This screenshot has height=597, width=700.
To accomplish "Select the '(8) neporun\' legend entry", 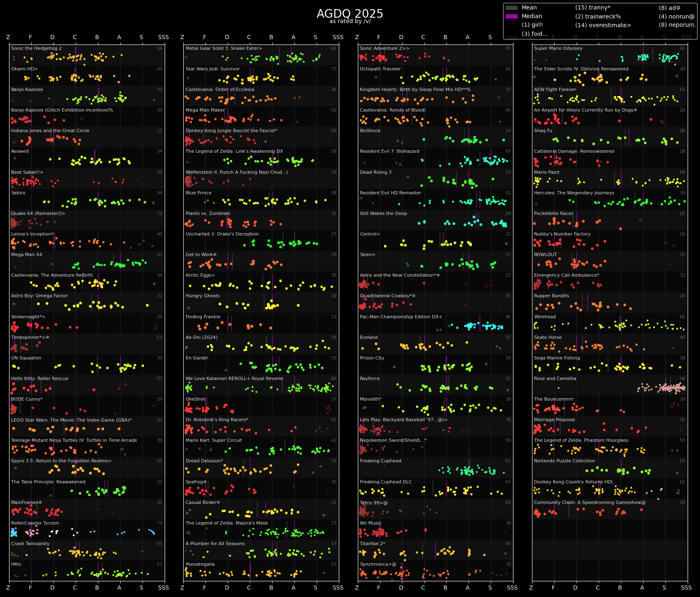I will coord(677,25).
